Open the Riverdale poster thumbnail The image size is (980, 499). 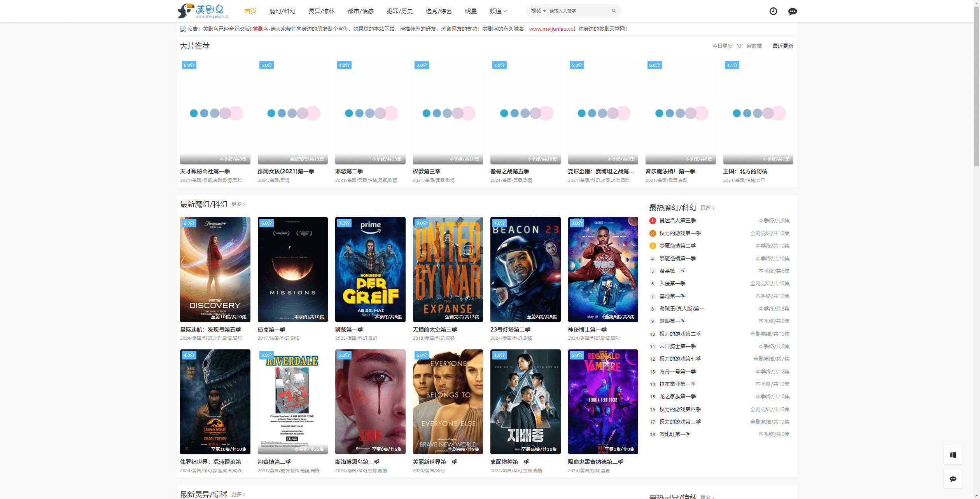pyautogui.click(x=292, y=401)
